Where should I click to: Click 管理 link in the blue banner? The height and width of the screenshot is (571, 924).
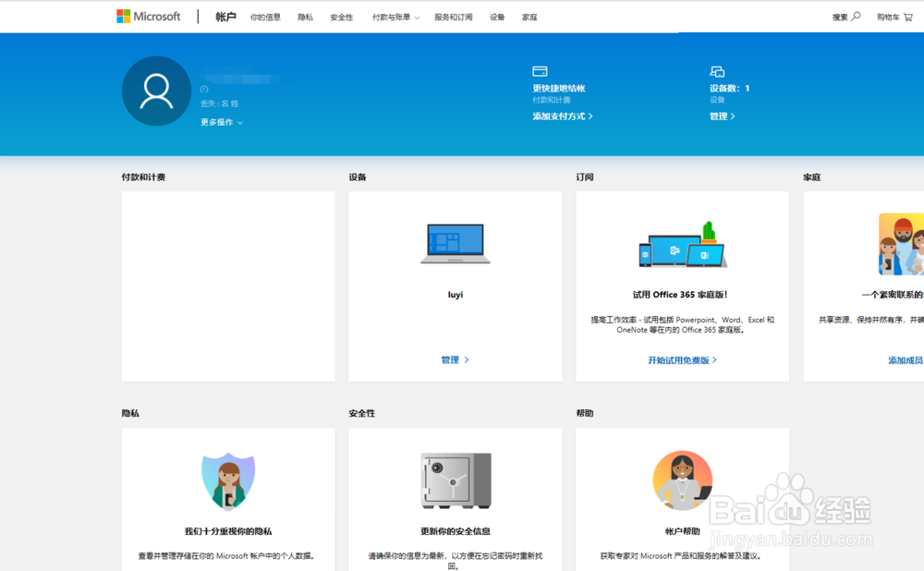(722, 116)
